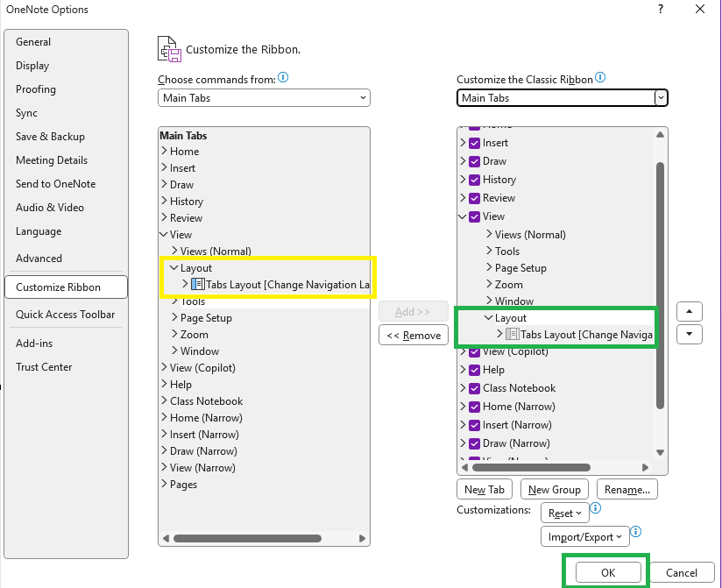This screenshot has width=722, height=588.
Task: Click the Move Down arrow button
Action: [x=689, y=334]
